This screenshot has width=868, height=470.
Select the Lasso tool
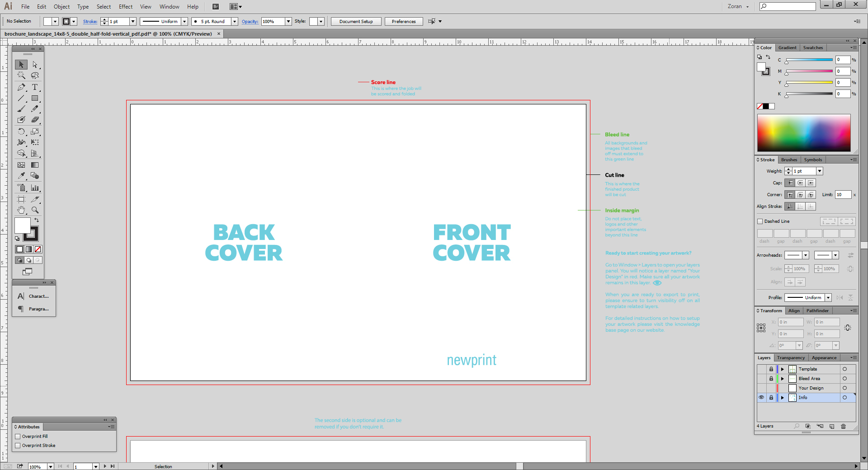pyautogui.click(x=35, y=75)
